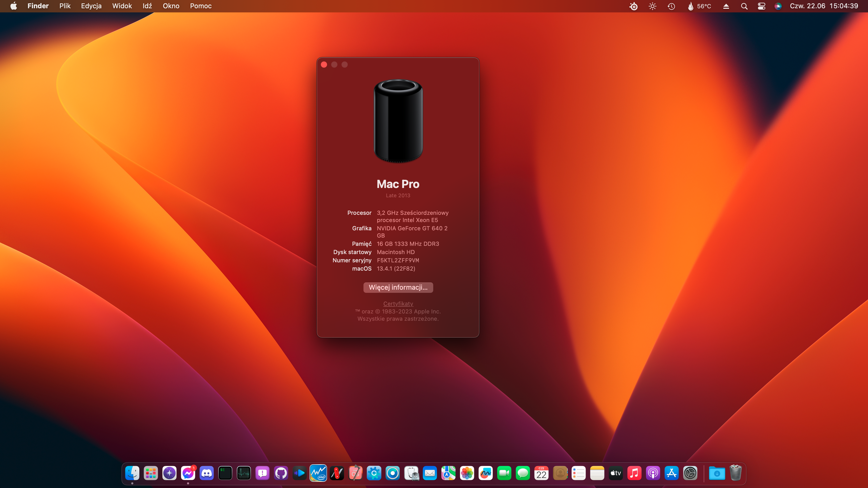Open Launchpad from the dock
Image resolution: width=868 pixels, height=488 pixels.
(150, 473)
